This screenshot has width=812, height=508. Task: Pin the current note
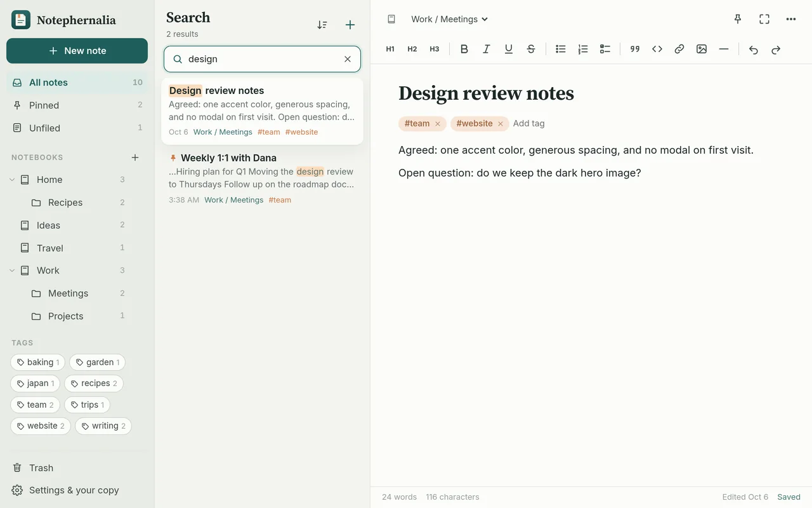click(738, 19)
